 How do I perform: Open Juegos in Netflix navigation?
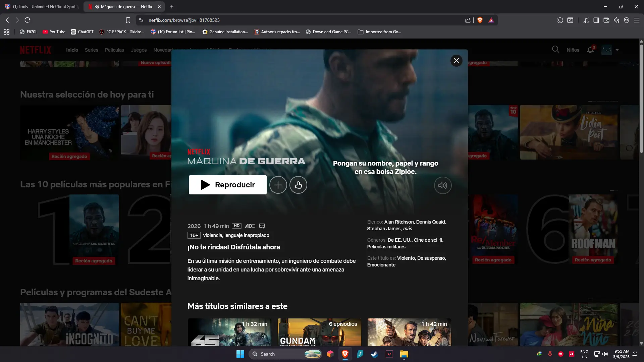click(139, 50)
